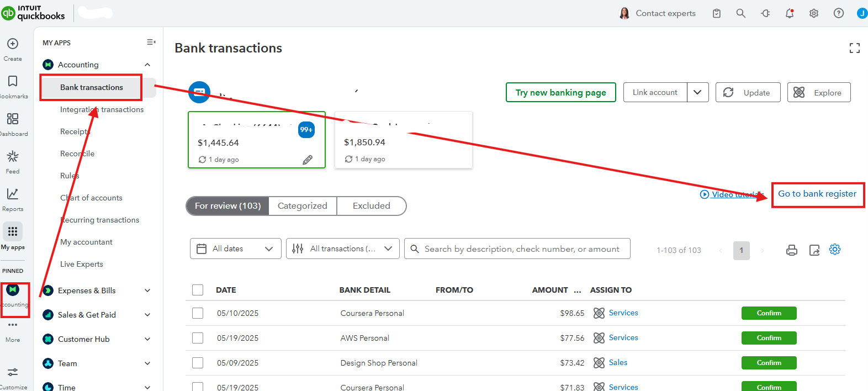Open Chart of accounts menu item
The height and width of the screenshot is (391, 868).
coord(91,198)
